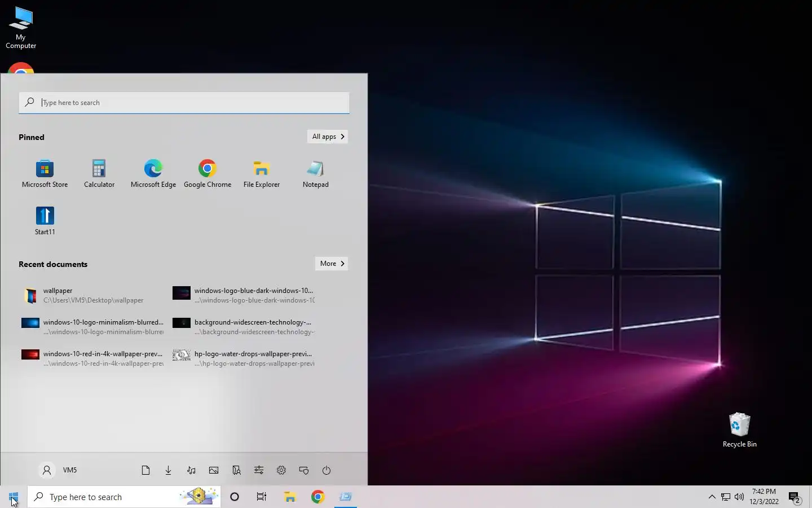Click the Start menu search field
Screen dimensions: 812x508
tap(184, 103)
